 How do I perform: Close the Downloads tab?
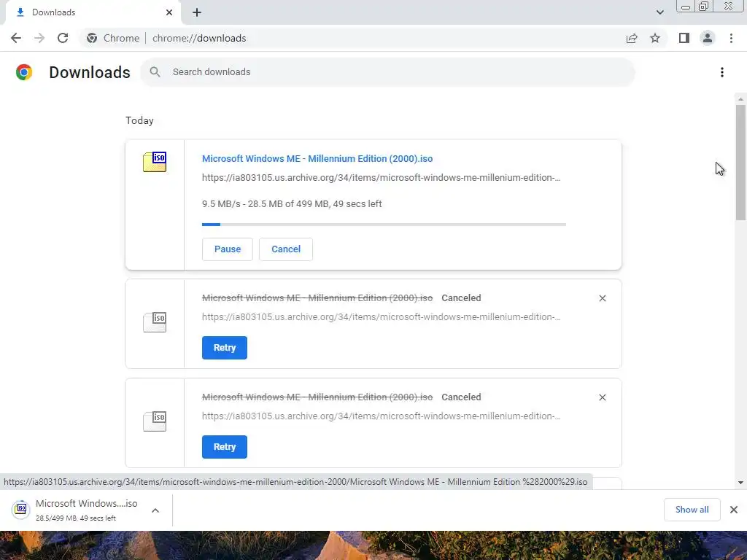(169, 12)
